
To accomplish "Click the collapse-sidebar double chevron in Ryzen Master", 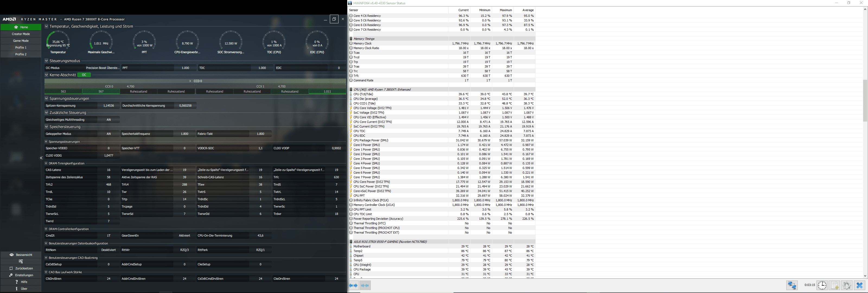I will 41,158.
